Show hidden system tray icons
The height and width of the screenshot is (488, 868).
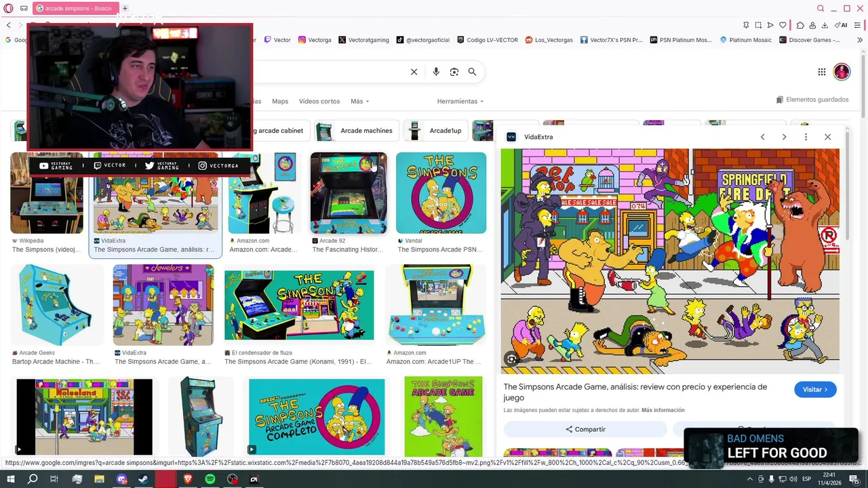[749, 479]
